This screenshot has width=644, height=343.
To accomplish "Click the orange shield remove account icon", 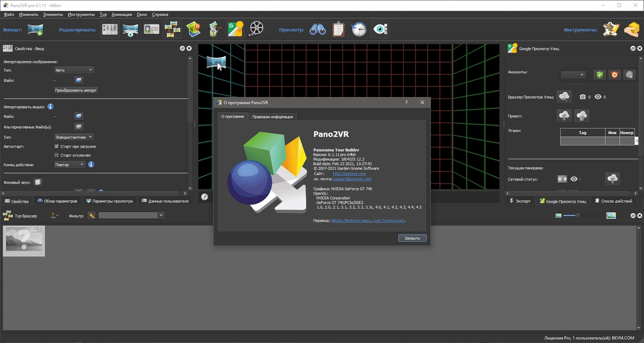I will (614, 74).
